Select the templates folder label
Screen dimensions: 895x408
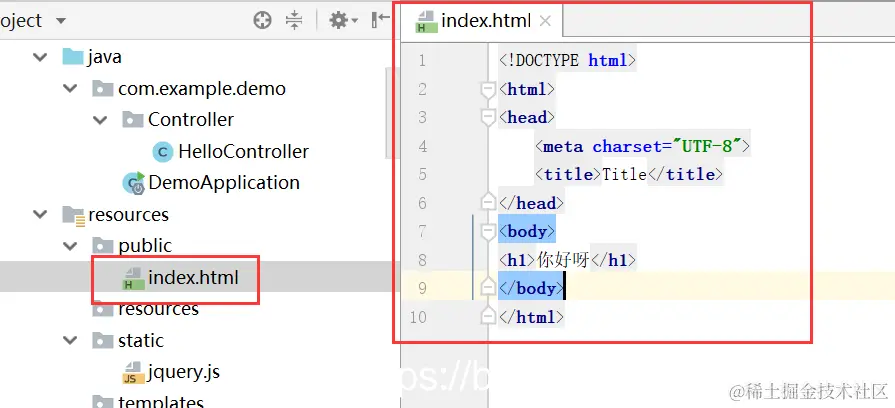161,401
